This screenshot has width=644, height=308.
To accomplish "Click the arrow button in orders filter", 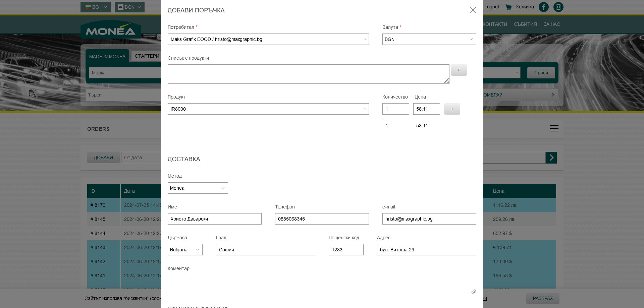I will (x=551, y=158).
